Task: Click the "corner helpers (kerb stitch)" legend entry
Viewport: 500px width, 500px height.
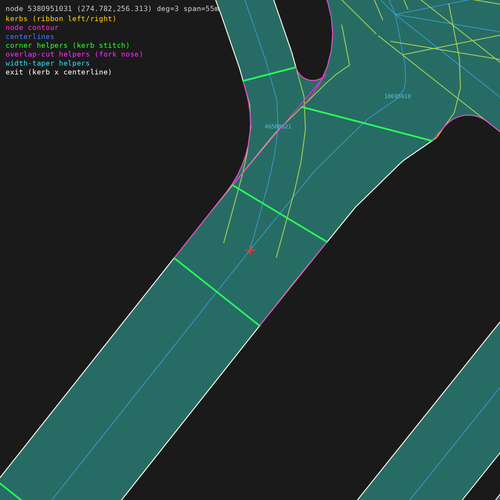Action: click(67, 45)
